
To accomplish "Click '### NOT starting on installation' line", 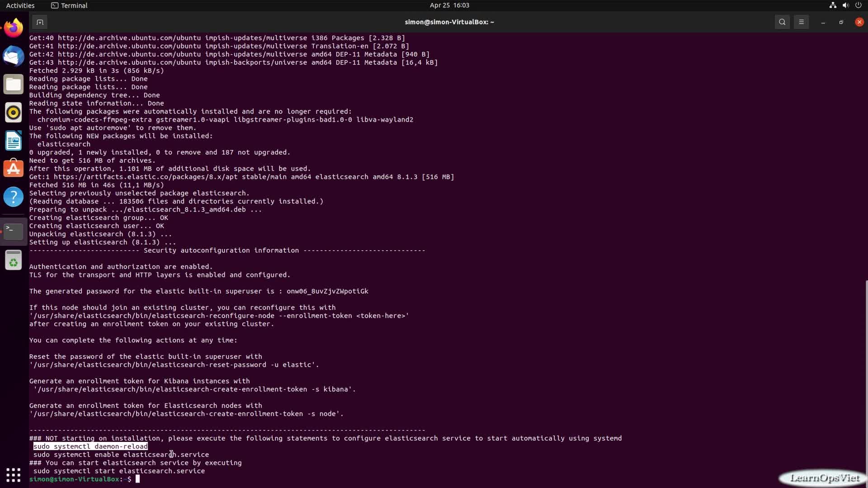I will [x=325, y=438].
